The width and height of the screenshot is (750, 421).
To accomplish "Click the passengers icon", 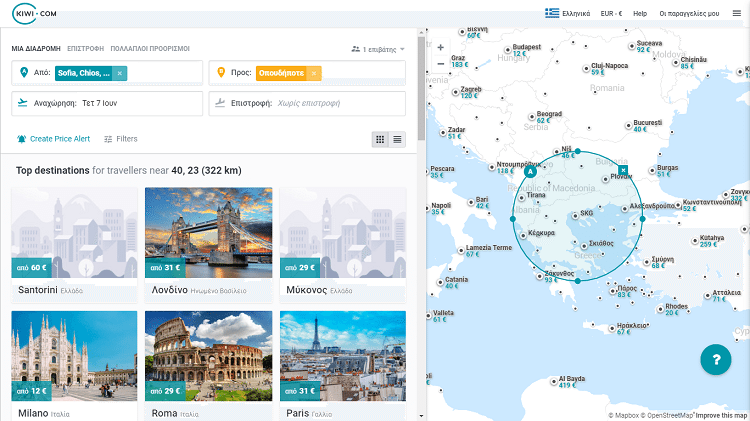I will coord(355,49).
